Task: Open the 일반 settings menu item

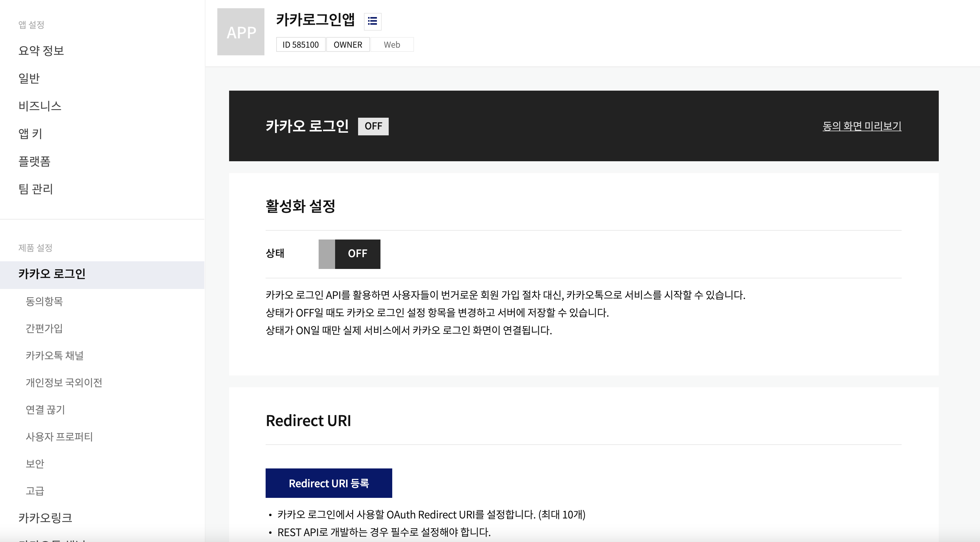Action: click(29, 78)
